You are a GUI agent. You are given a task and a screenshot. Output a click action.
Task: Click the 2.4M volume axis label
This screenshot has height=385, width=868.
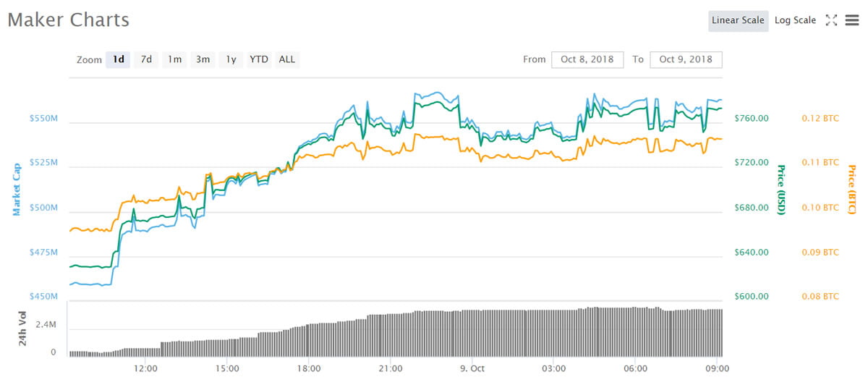45,326
